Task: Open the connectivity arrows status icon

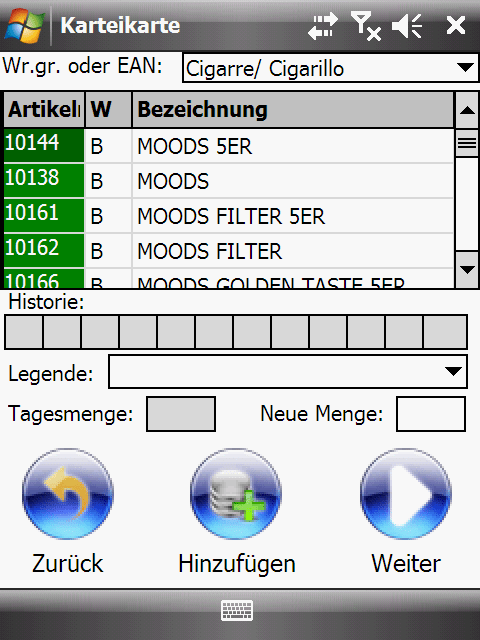Action: point(322,26)
